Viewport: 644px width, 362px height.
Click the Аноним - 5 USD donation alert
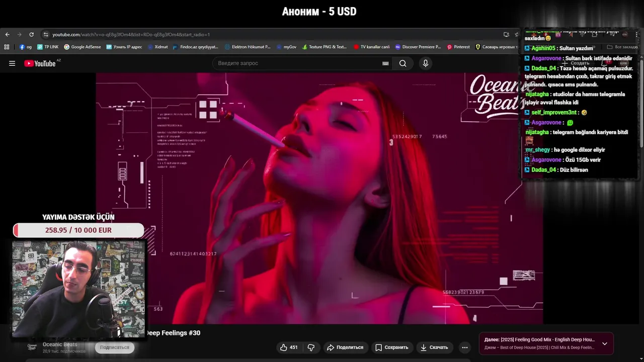(319, 12)
